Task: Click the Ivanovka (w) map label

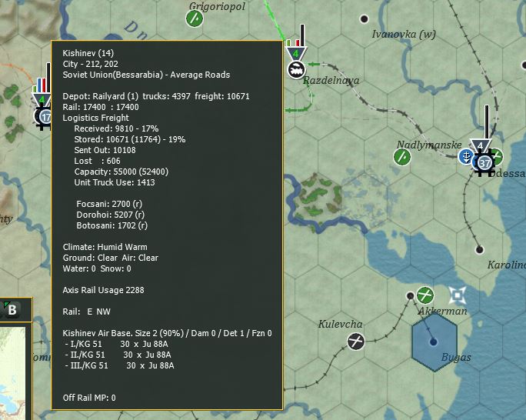Action: pyautogui.click(x=404, y=34)
